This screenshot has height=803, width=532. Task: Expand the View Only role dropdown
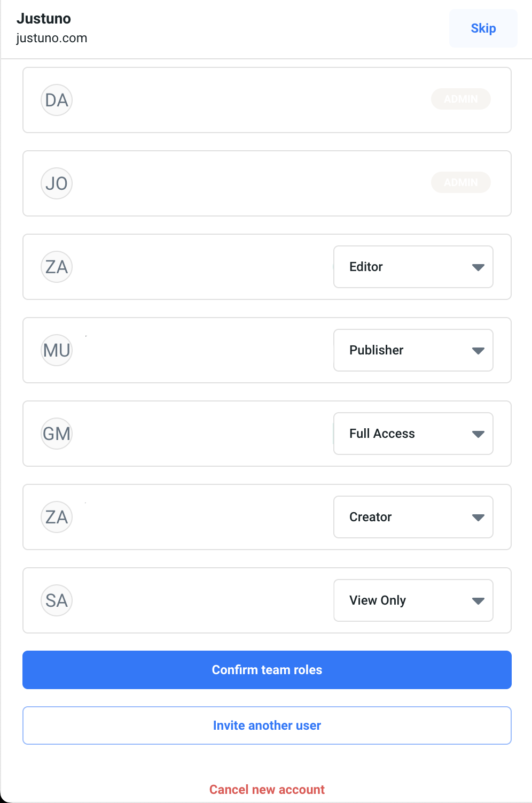413,600
